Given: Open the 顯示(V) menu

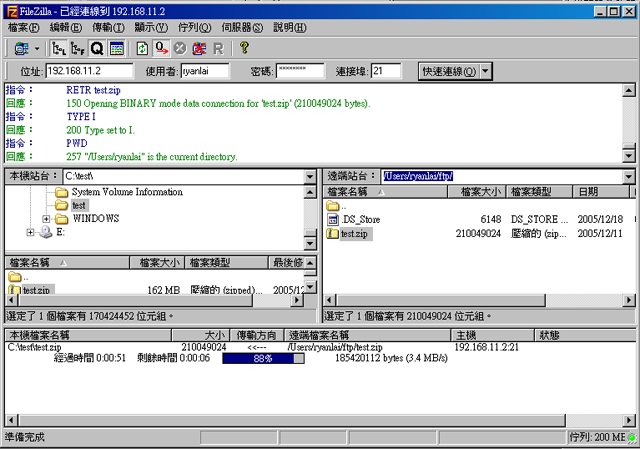Looking at the screenshot, I should tap(151, 28).
